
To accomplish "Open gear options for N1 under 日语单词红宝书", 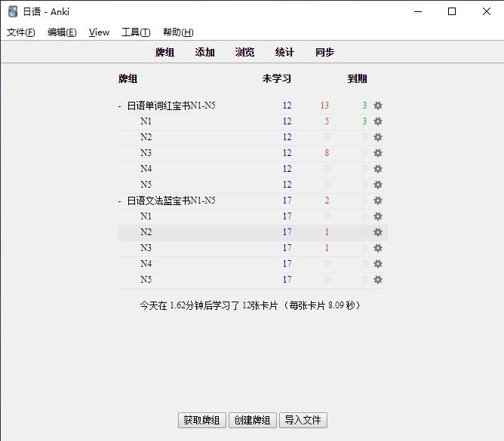I will click(x=378, y=121).
